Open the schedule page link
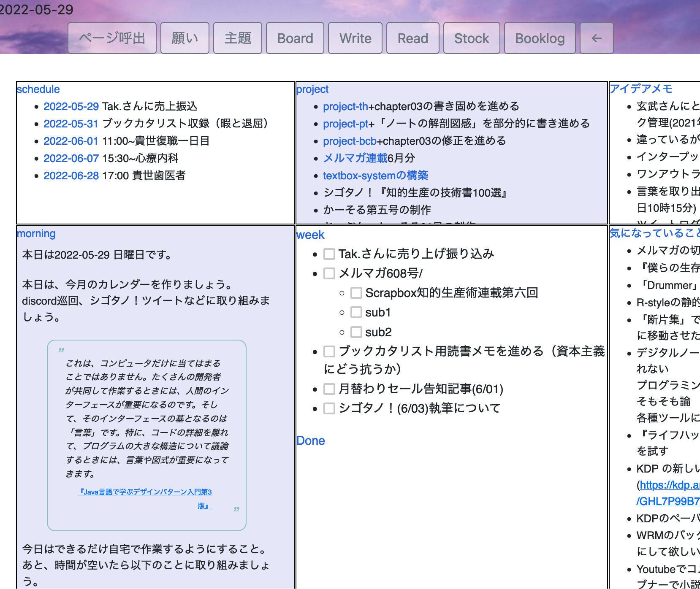The width and height of the screenshot is (700, 589). (38, 89)
